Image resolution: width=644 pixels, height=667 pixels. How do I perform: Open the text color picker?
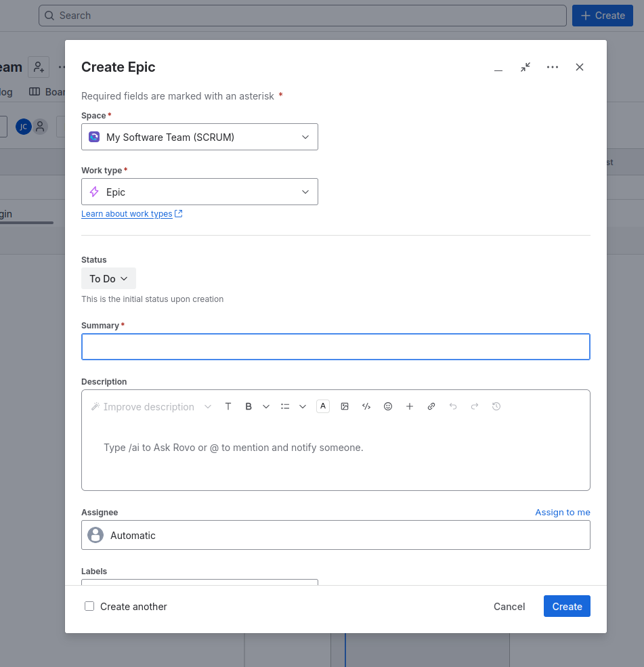pos(323,407)
